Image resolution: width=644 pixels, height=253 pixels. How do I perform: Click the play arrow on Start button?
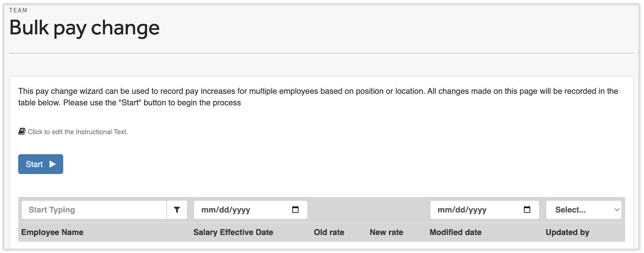tap(52, 164)
